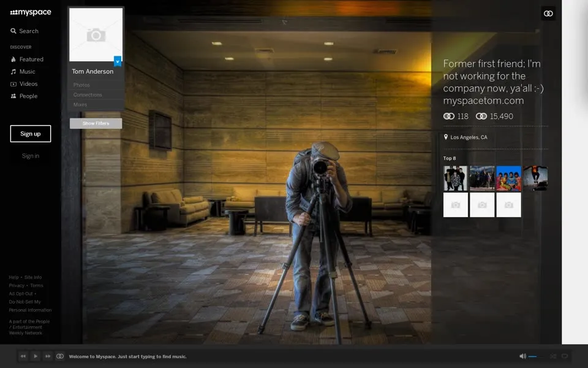Open the Top 8 thumbnail of band outdoors
Image resolution: width=588 pixels, height=368 pixels.
tap(482, 178)
